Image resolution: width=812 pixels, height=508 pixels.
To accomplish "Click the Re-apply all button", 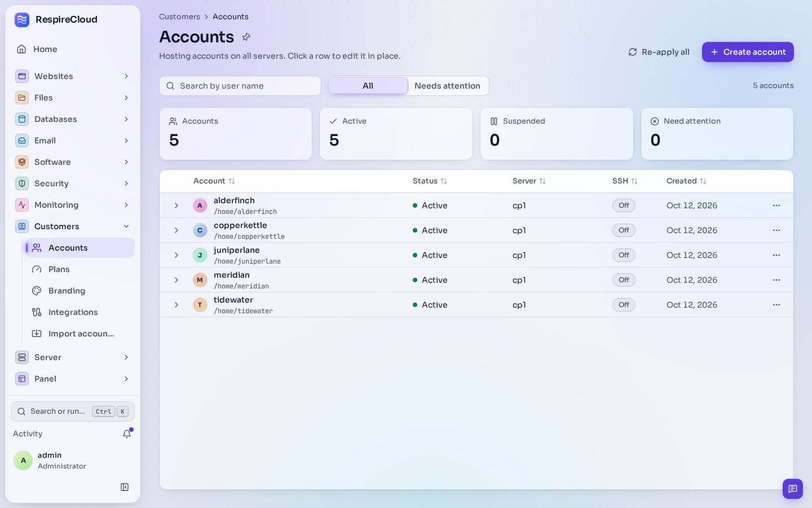I will click(x=659, y=52).
